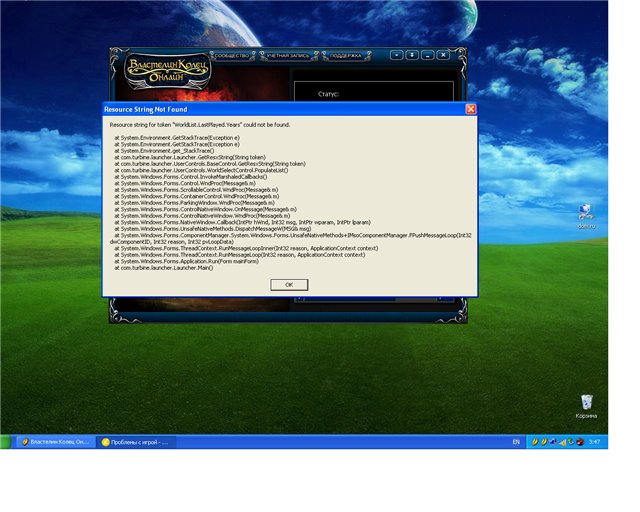
Task: Switch to the Проблемы с игрой browser window
Action: click(x=137, y=441)
